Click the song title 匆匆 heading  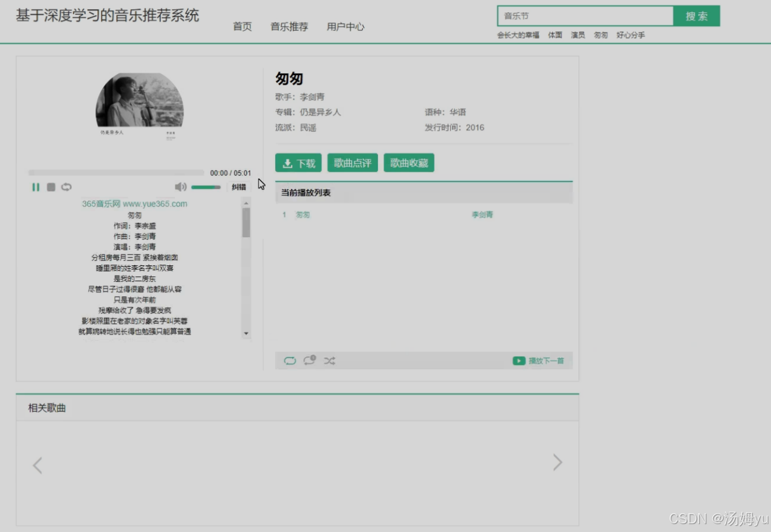pyautogui.click(x=289, y=78)
